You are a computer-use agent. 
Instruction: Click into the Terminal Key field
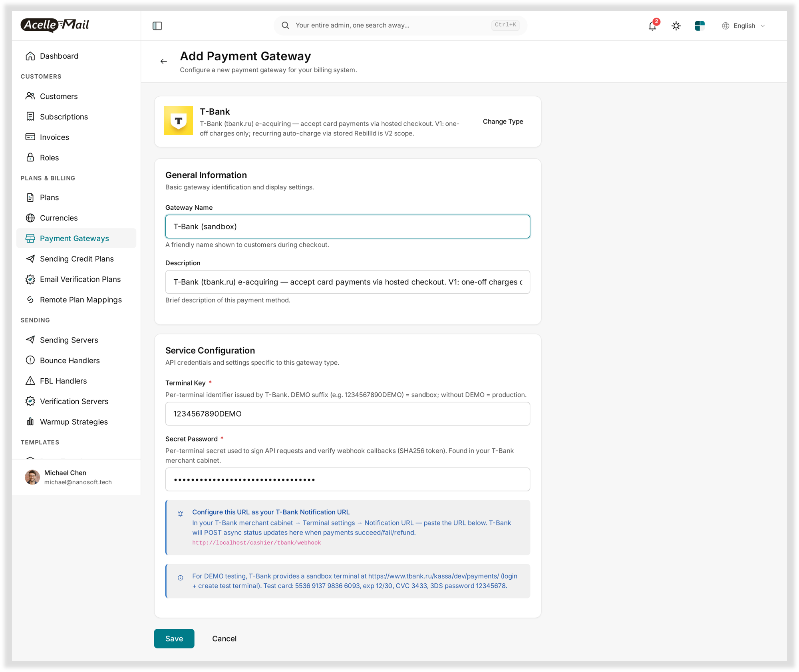[348, 414]
